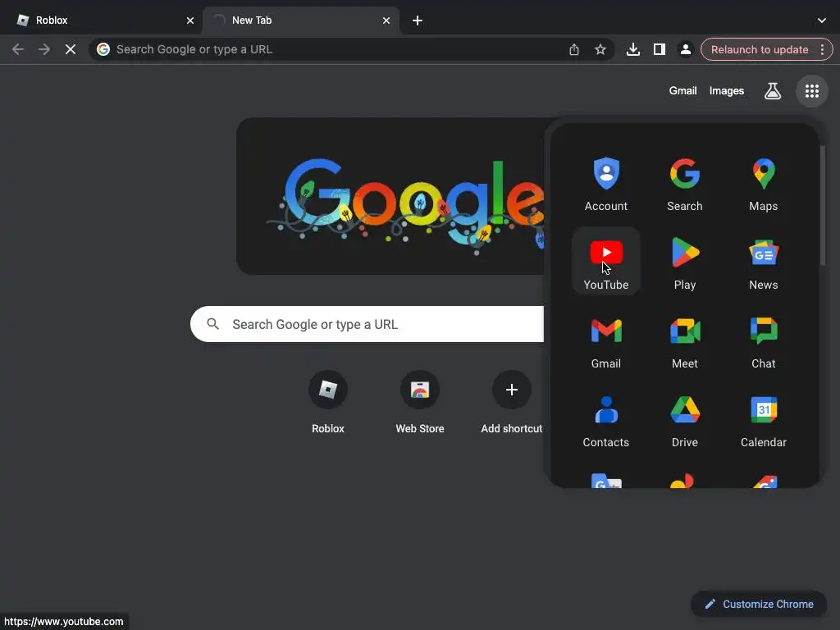Close the Roblox tab
The width and height of the screenshot is (840, 630).
pyautogui.click(x=190, y=21)
